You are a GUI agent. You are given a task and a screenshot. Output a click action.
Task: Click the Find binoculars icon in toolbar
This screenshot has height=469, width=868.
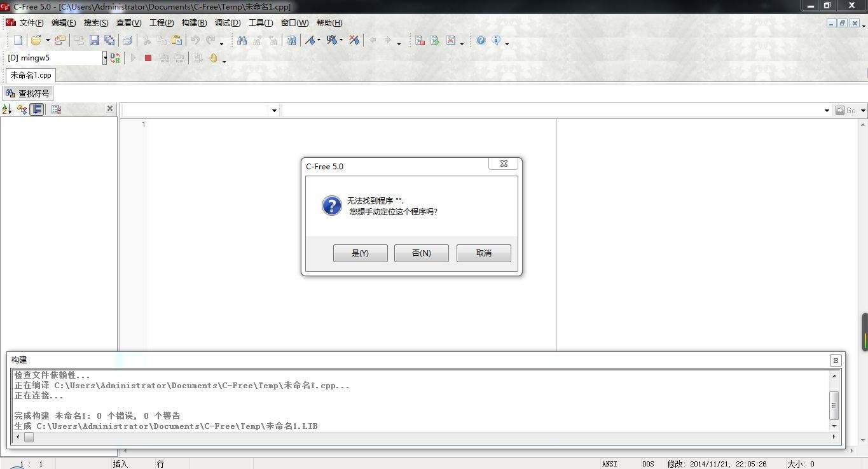click(x=242, y=40)
